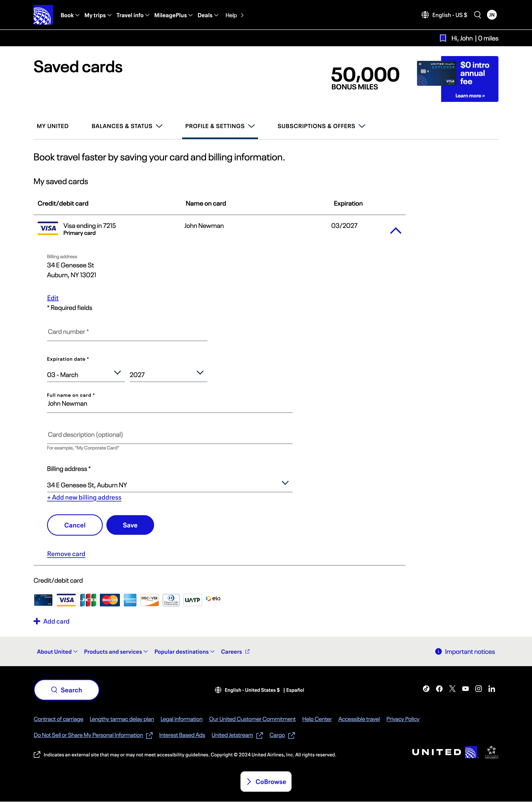Open the site search magnifier icon
This screenshot has height=802, width=532.
point(478,15)
